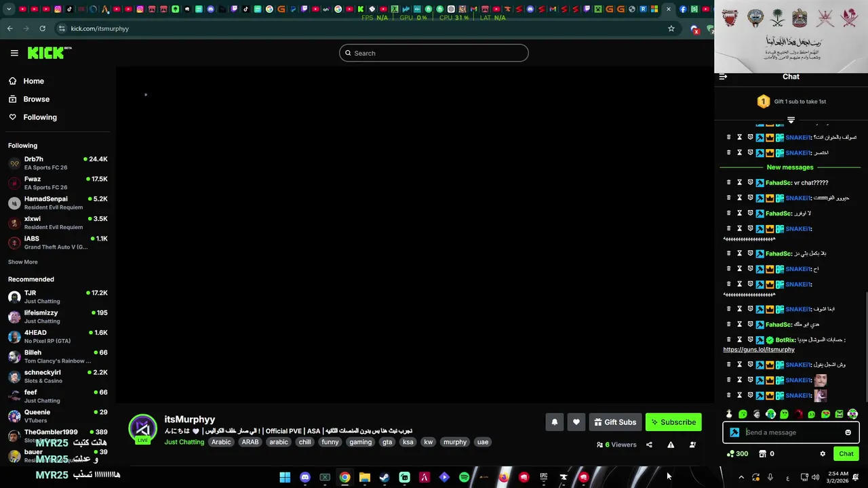Open recommended channel lifeismizzy

click(x=58, y=317)
